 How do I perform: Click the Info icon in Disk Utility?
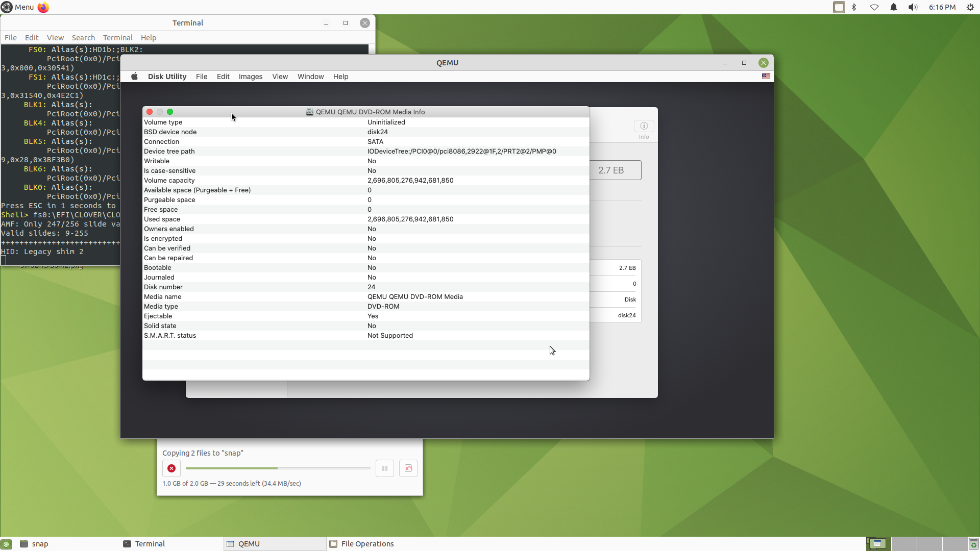pos(644,126)
